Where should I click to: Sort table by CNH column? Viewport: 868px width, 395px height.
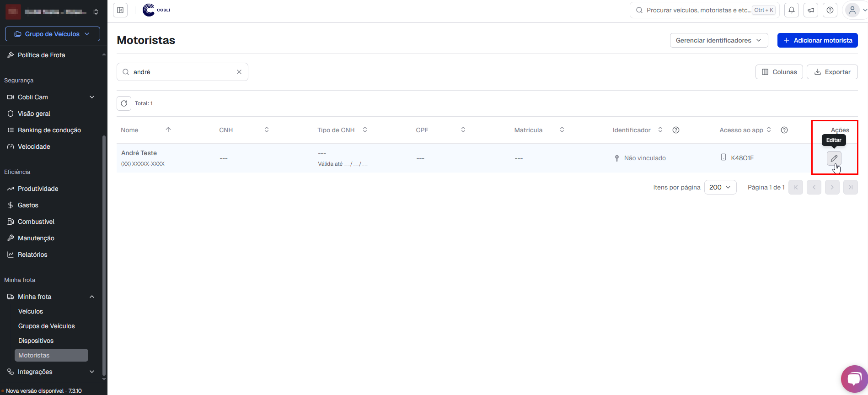coord(267,130)
